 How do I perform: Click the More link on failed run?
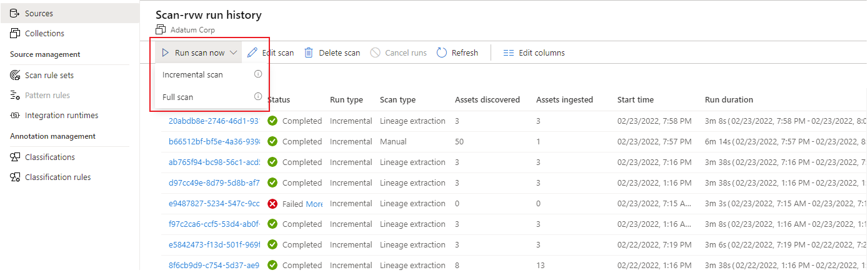314,203
